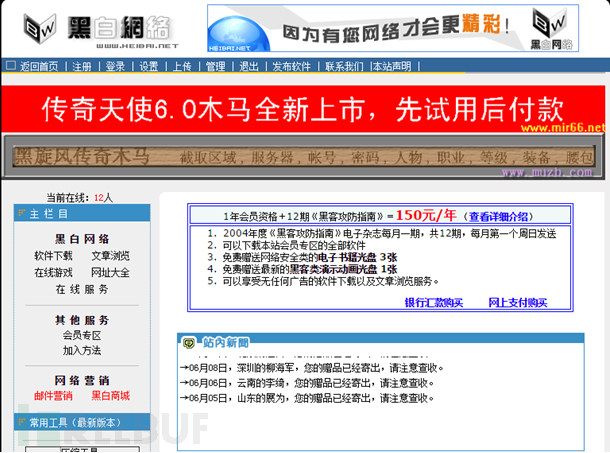Go to 返回首页 in the navigation bar
The image size is (610, 453).
click(39, 67)
